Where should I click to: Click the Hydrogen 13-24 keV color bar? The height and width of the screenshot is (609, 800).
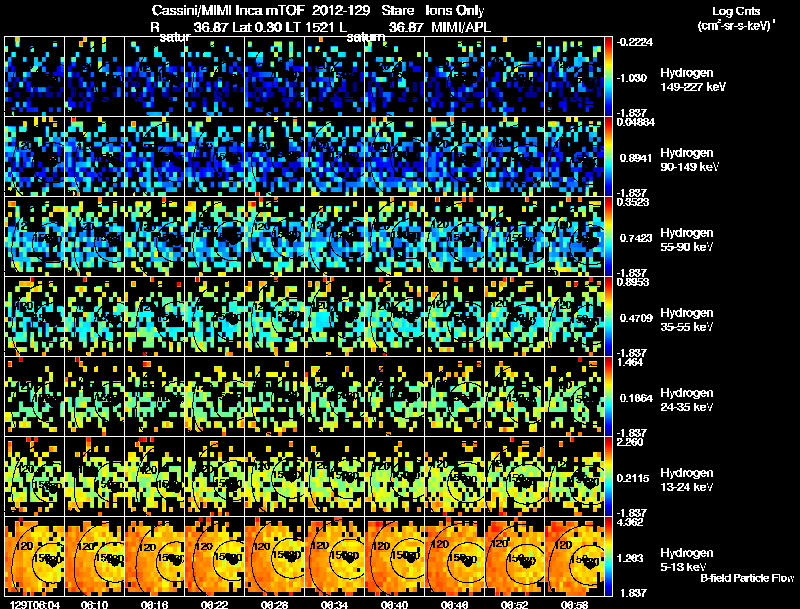click(x=608, y=476)
